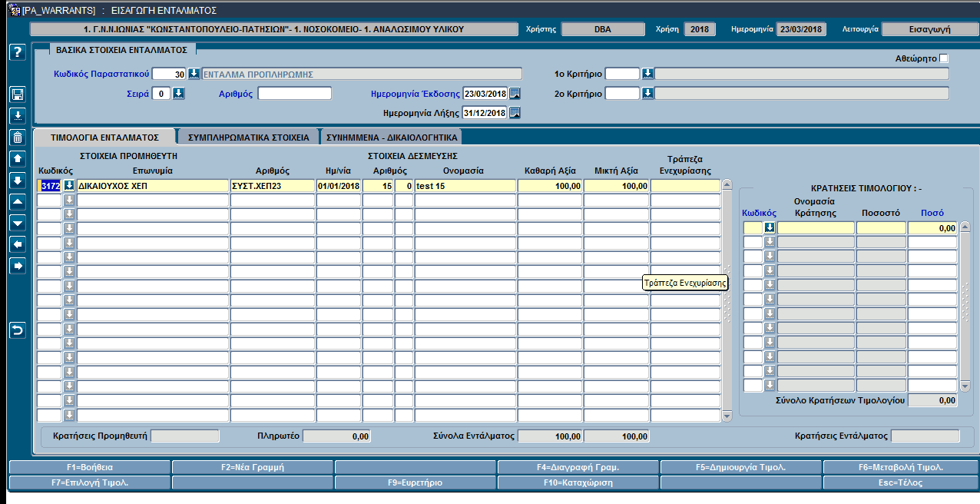
Task: Switch to ΣΥΜΠΛΗΡΩΜΑΤΙΚΑ ΣΤΟΙΧΕΙΑ tab
Action: (248, 138)
